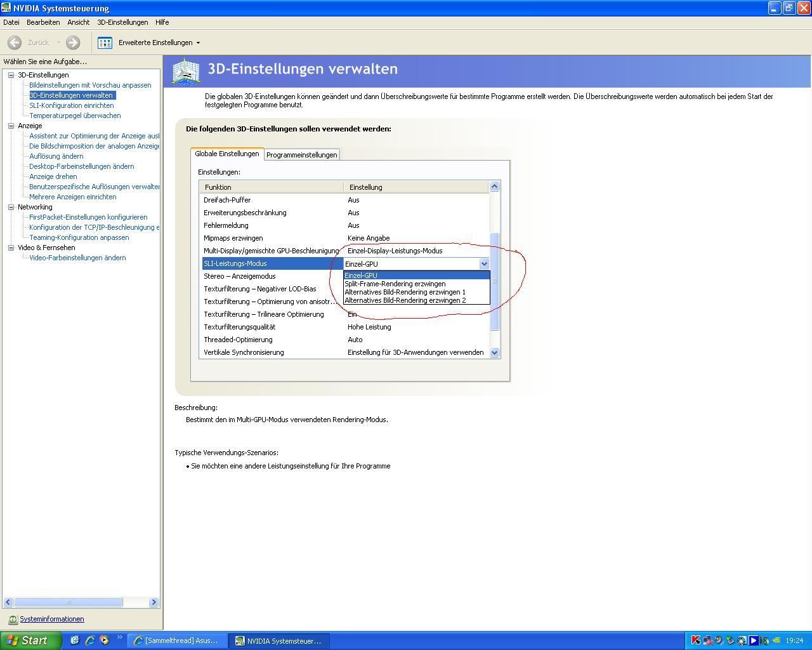Click the Zurück back arrow icon

(15, 43)
